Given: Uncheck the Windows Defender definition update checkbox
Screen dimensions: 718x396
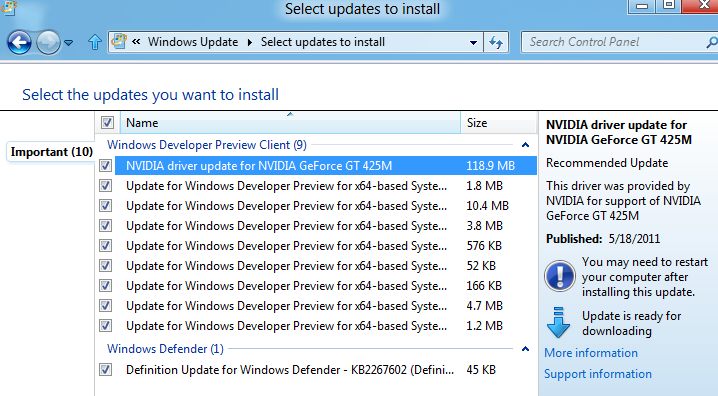Looking at the screenshot, I should (106, 369).
